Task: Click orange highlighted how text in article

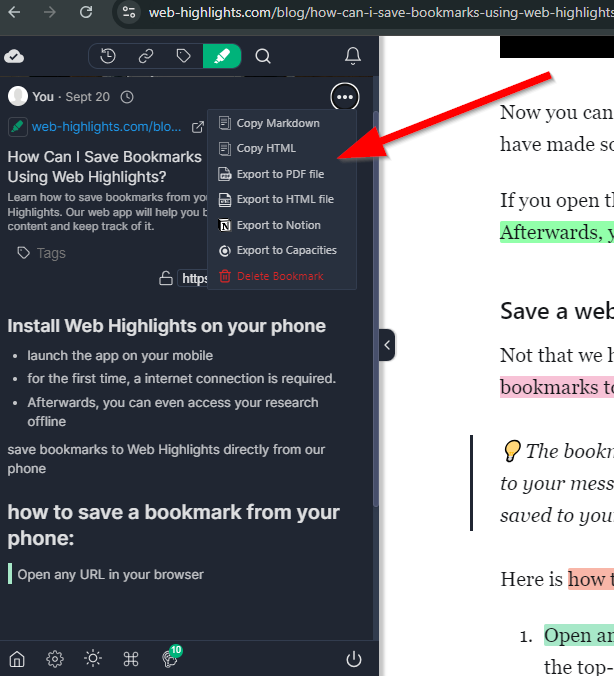Action: pyautogui.click(x=591, y=579)
